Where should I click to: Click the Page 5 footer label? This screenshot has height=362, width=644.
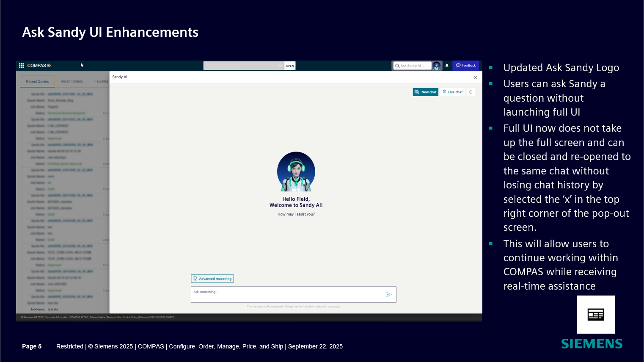32,346
